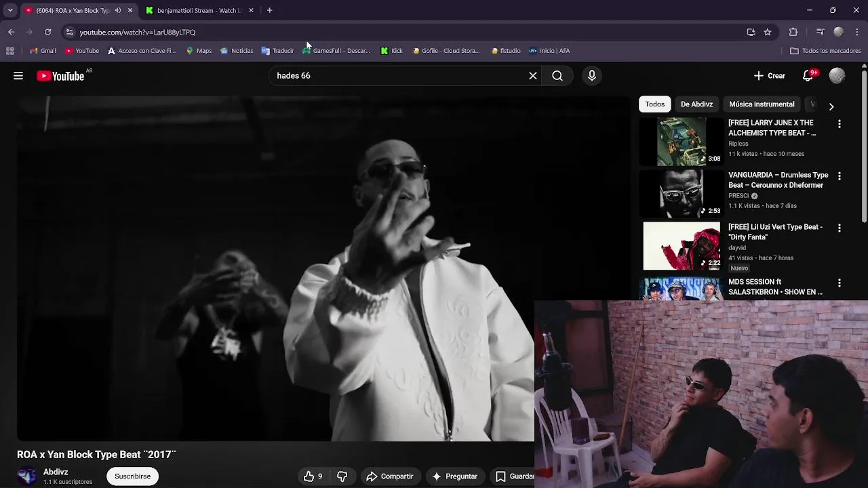Open the Kick bookmark

[392, 51]
